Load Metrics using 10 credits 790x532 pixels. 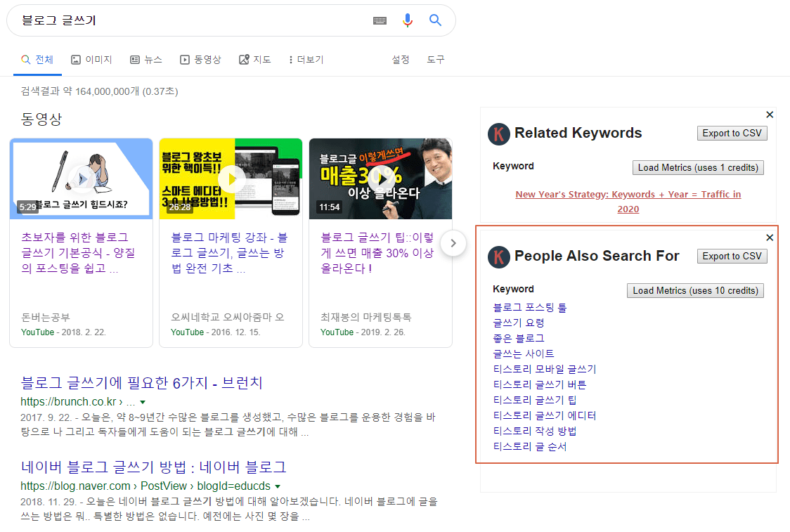(695, 291)
